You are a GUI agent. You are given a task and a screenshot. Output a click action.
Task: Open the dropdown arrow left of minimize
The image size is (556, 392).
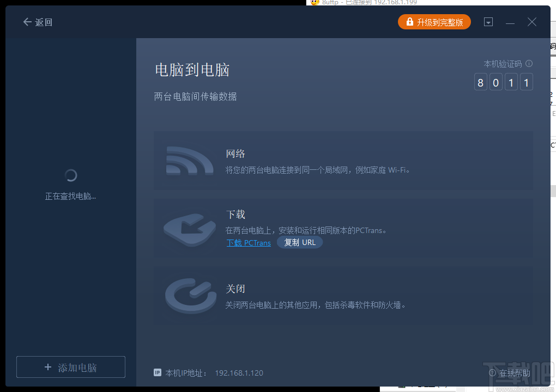click(x=488, y=22)
